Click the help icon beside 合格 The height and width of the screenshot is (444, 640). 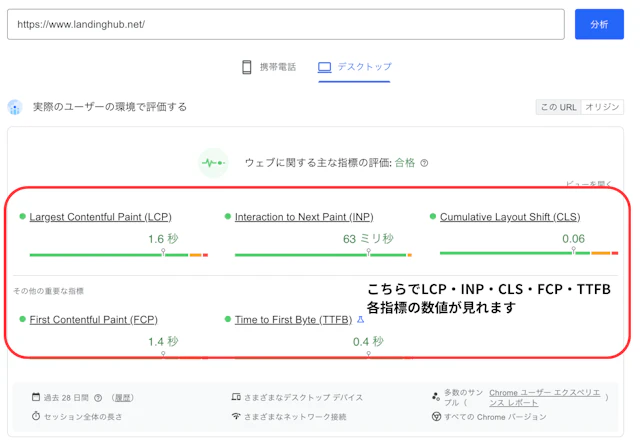[x=424, y=163]
